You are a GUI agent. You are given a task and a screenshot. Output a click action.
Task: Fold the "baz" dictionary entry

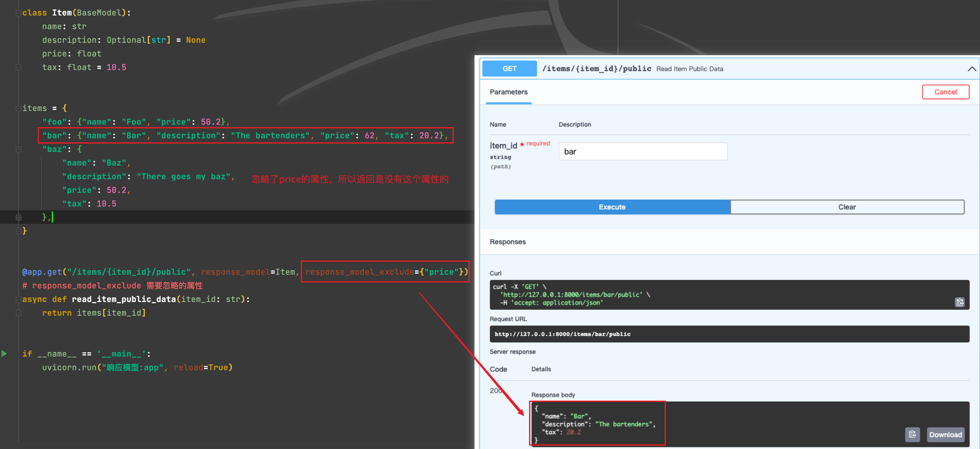pos(18,149)
